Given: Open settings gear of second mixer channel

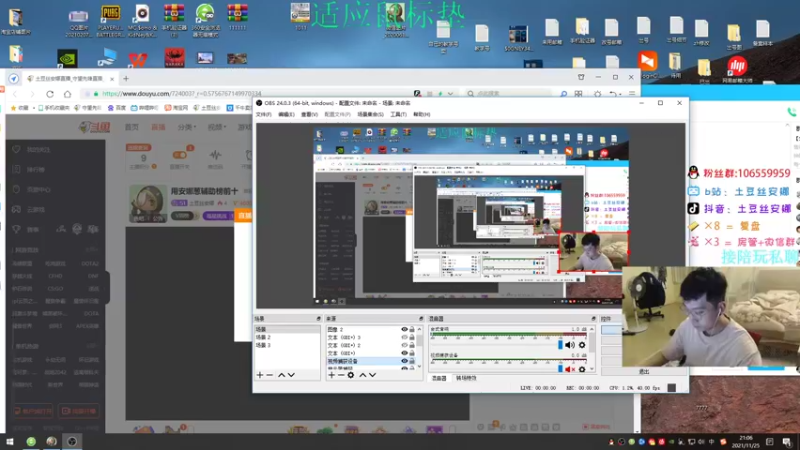Looking at the screenshot, I should click(582, 369).
